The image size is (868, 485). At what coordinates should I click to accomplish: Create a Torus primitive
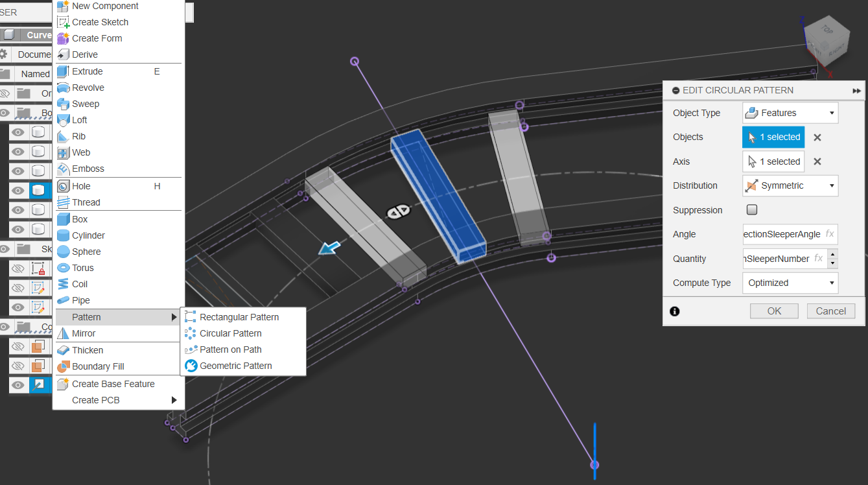[83, 268]
